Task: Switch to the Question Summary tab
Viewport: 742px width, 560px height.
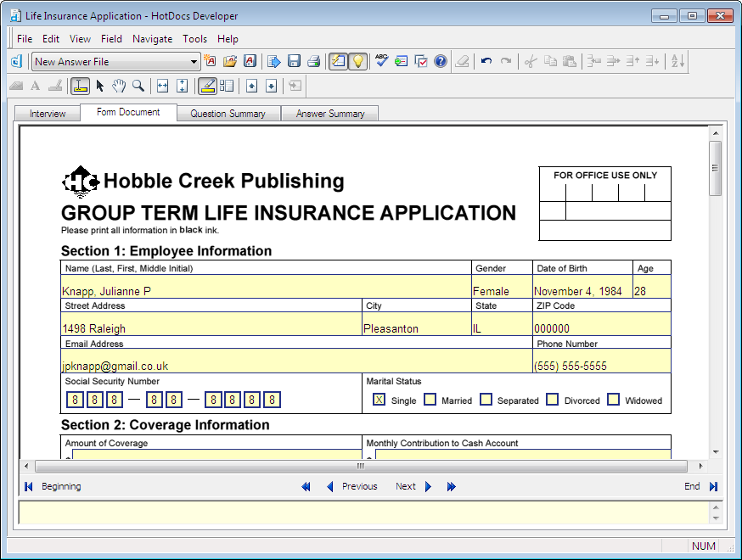Action: (228, 114)
